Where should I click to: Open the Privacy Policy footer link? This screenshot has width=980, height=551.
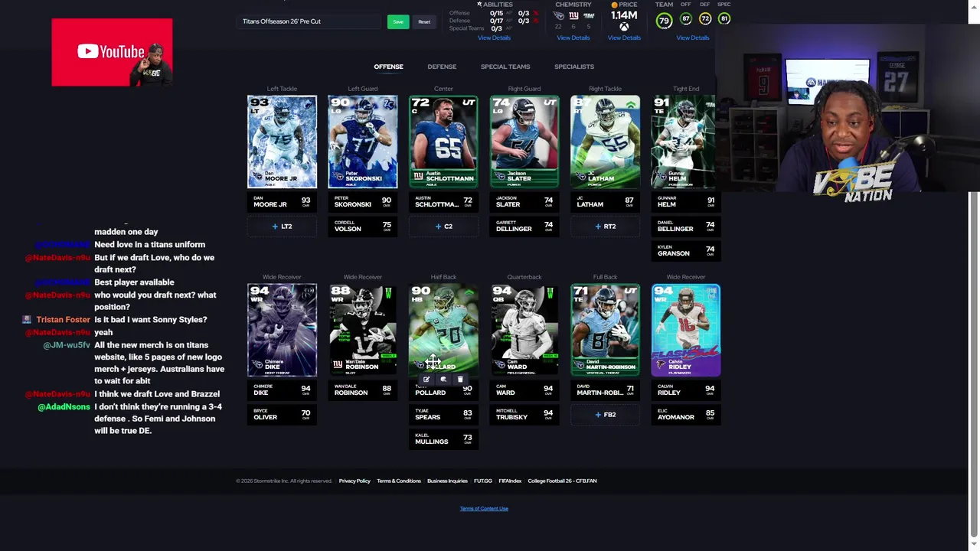[354, 481]
